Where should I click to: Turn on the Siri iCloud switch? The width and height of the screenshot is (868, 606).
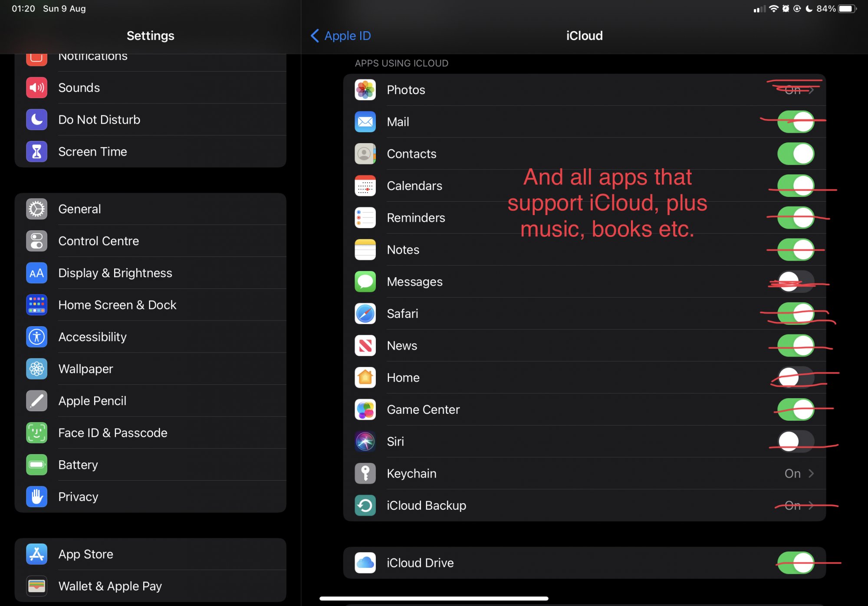(x=796, y=442)
